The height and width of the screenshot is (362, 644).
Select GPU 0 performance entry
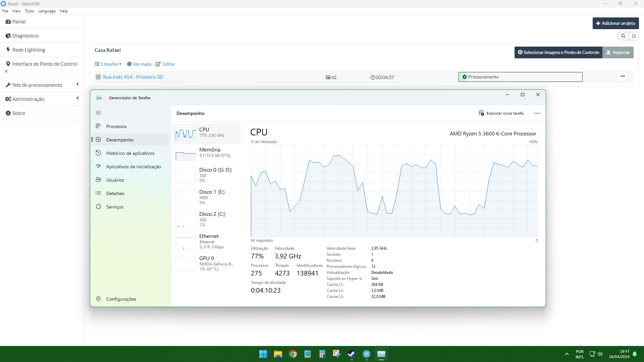206,263
